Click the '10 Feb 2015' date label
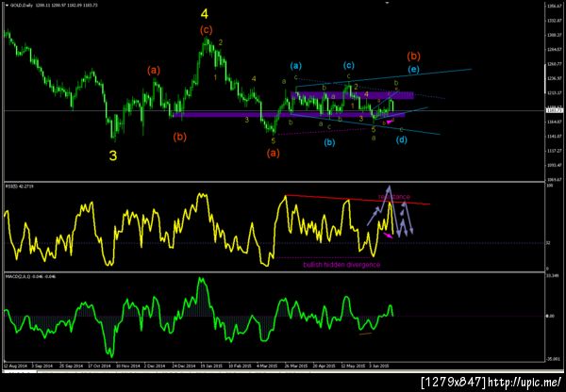 [x=241, y=366]
